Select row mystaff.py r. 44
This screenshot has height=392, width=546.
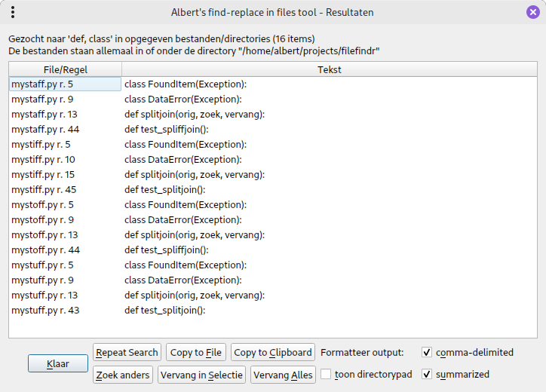[x=273, y=130]
